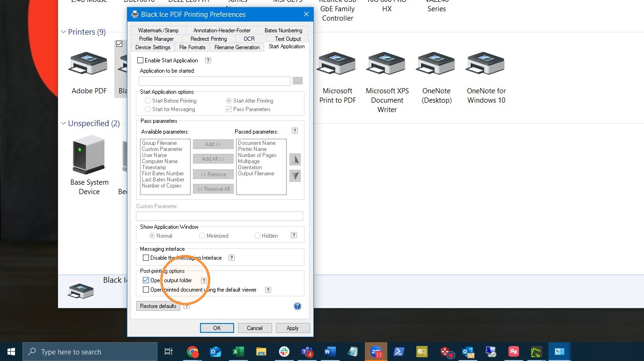Click the Apply button
This screenshot has height=361, width=644.
pos(293,328)
